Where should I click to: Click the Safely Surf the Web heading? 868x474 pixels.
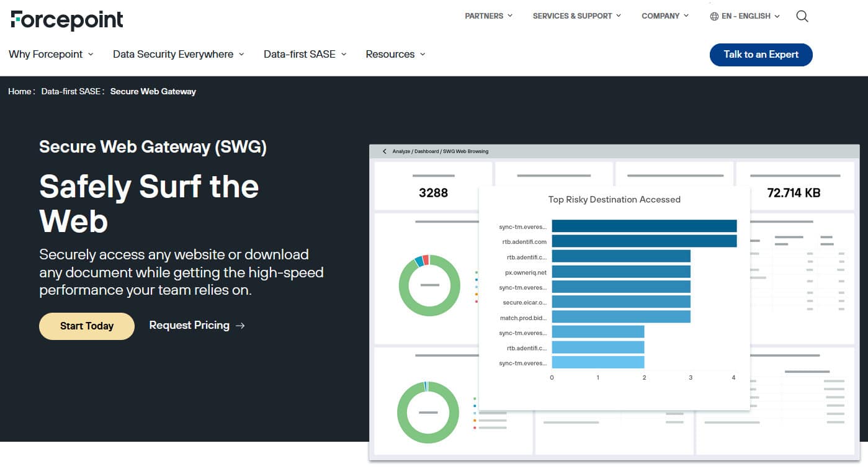[149, 203]
